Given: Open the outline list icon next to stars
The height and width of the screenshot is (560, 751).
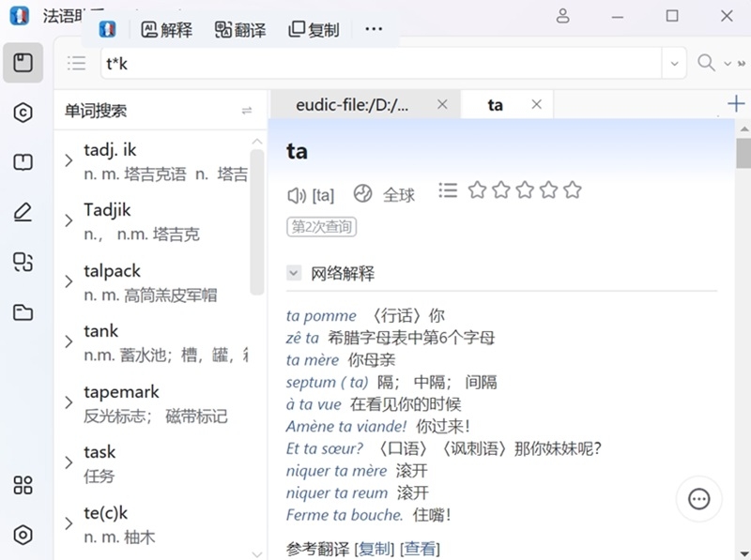Looking at the screenshot, I should click(448, 190).
